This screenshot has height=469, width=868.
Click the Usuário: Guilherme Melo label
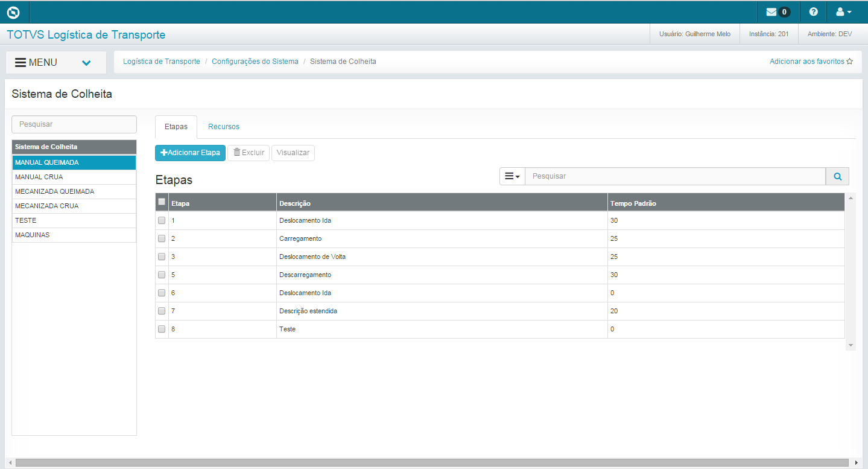[x=695, y=34]
